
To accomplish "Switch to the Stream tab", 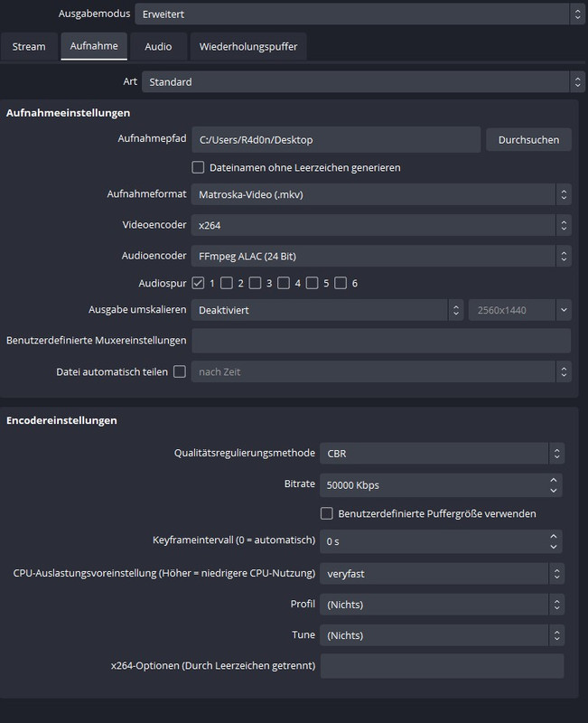I will pyautogui.click(x=29, y=47).
